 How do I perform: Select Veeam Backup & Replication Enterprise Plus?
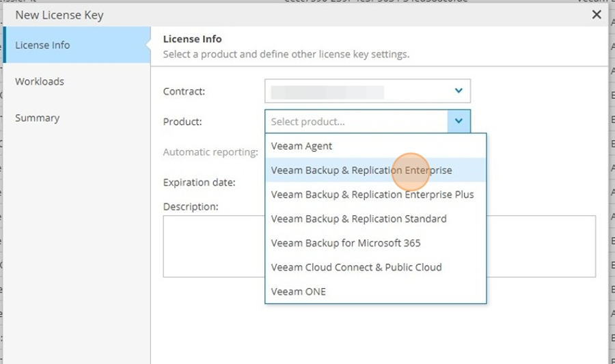[x=376, y=195]
